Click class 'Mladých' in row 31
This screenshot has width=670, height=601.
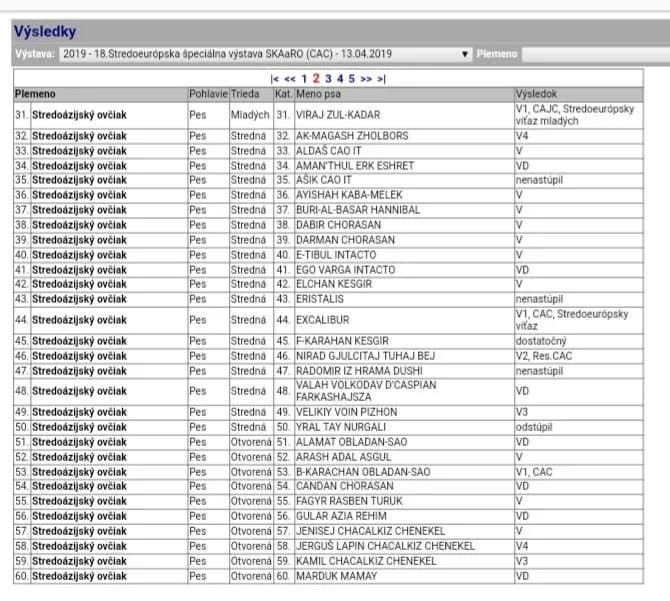click(x=250, y=115)
